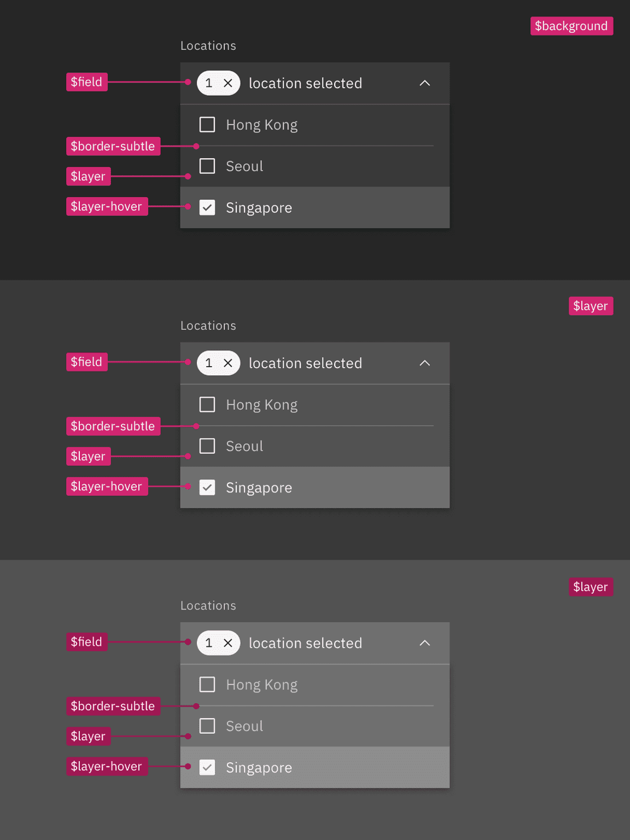Image resolution: width=630 pixels, height=840 pixels.
Task: Clear the selection tag in the middle dropdown
Action: coord(228,363)
